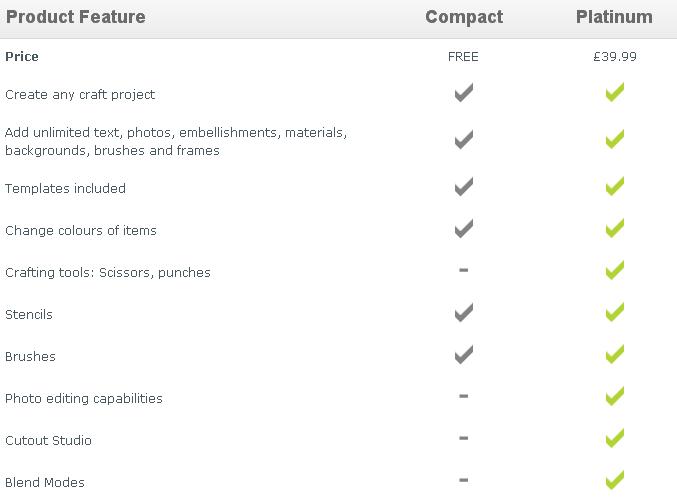
Task: Click the Compact checkmark for Brushes
Action: coord(463,355)
